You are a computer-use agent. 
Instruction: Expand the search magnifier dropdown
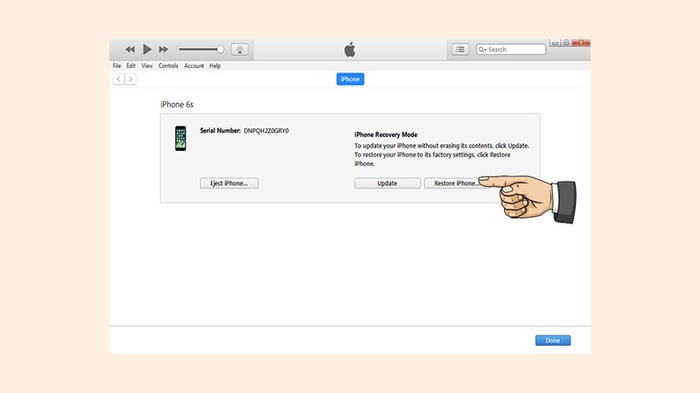pyautogui.click(x=482, y=50)
